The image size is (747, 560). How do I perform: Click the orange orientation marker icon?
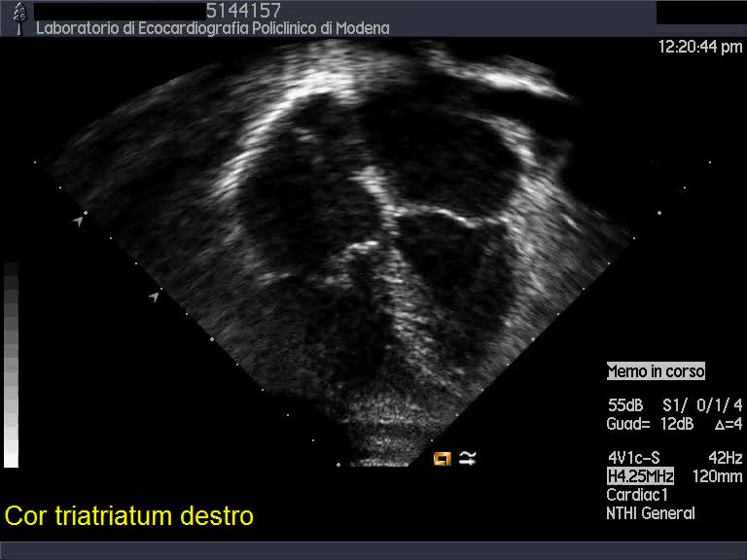443,458
